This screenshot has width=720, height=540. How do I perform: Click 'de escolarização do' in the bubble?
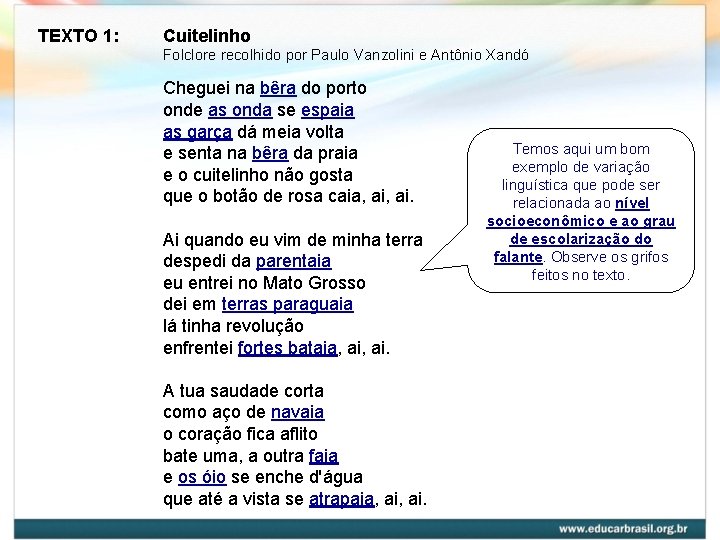click(581, 239)
